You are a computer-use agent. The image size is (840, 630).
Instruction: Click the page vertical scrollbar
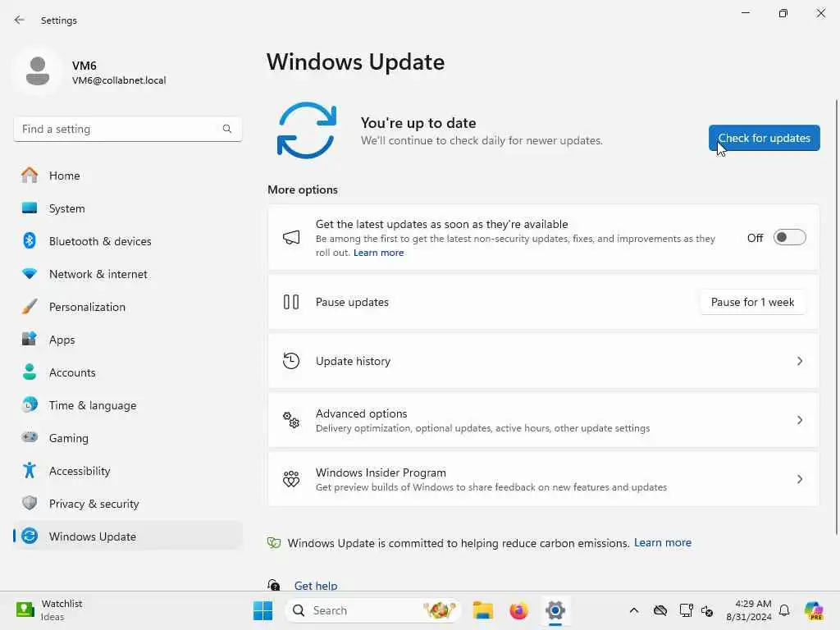pyautogui.click(x=836, y=316)
